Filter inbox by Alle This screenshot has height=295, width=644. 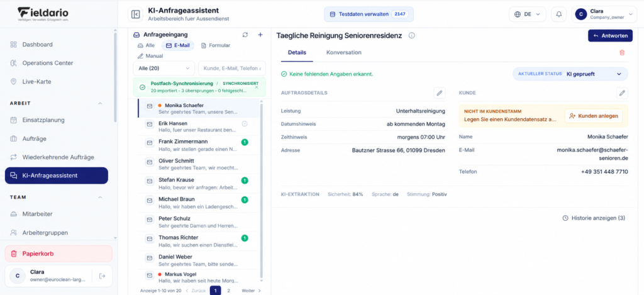146,45
